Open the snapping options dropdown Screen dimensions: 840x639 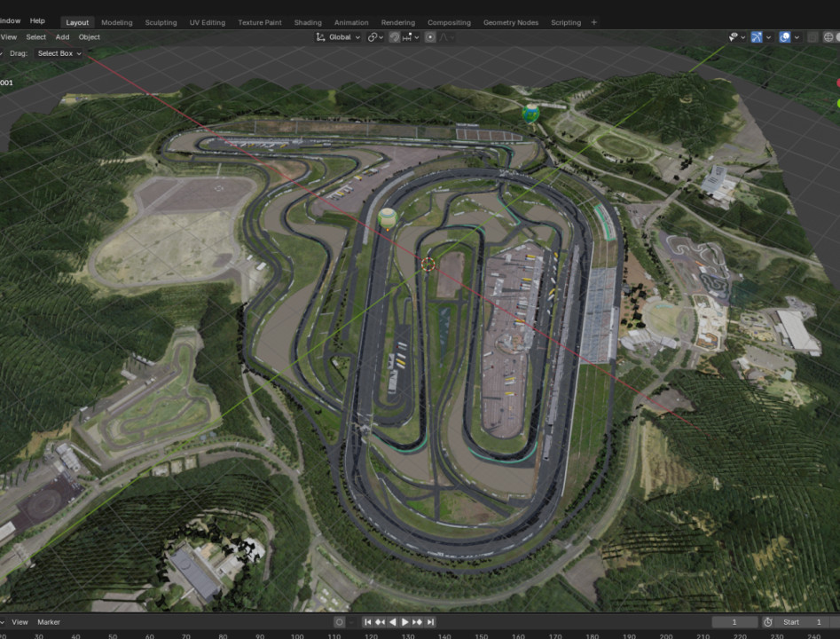411,37
